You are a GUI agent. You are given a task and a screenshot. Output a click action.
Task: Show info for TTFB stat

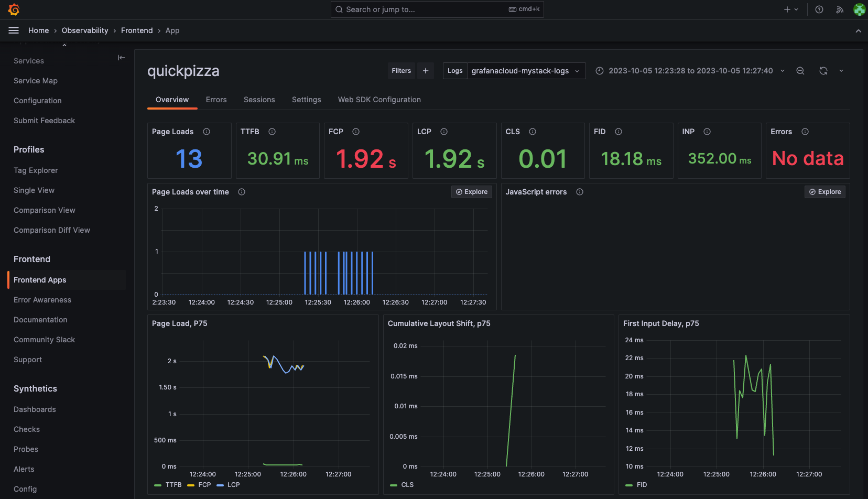[x=272, y=132]
